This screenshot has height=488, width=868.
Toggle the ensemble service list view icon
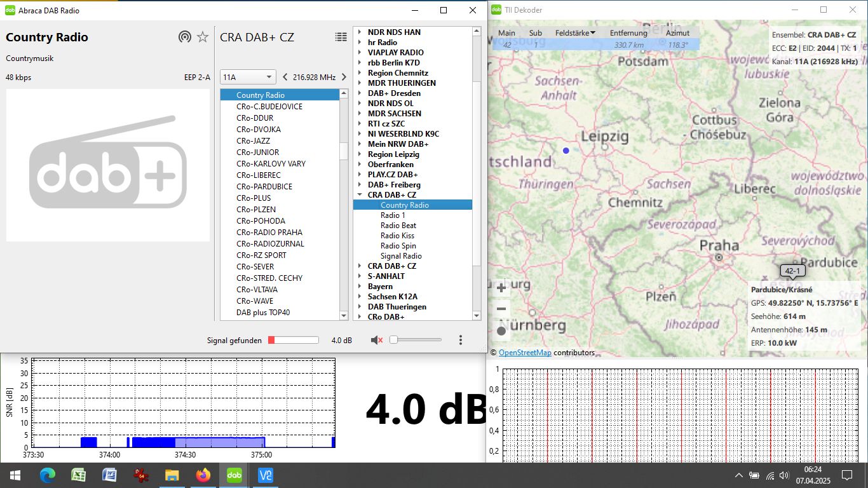click(341, 37)
